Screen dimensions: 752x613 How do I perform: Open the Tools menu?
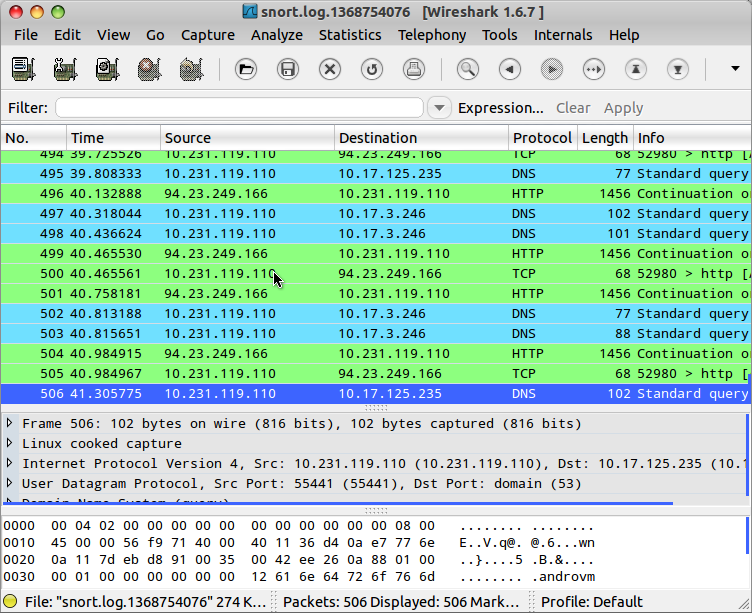(x=500, y=35)
